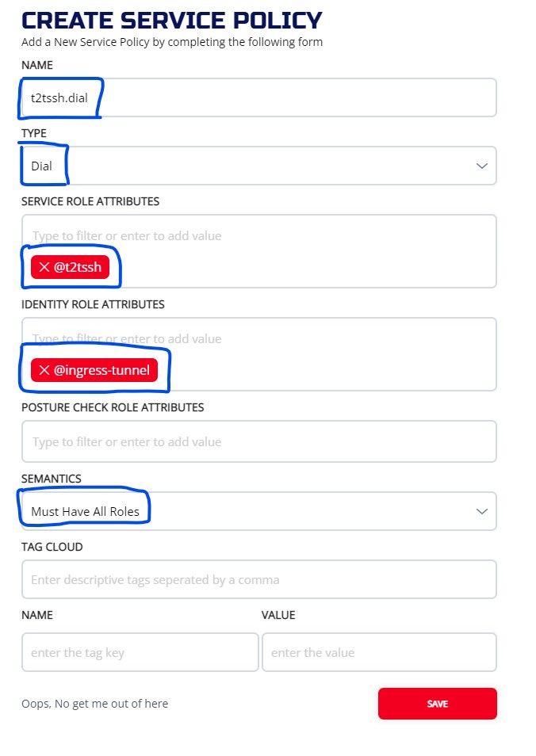Screen dimensions: 536x756
Task: Select the @t2tssh tag chip text
Action: 78,268
